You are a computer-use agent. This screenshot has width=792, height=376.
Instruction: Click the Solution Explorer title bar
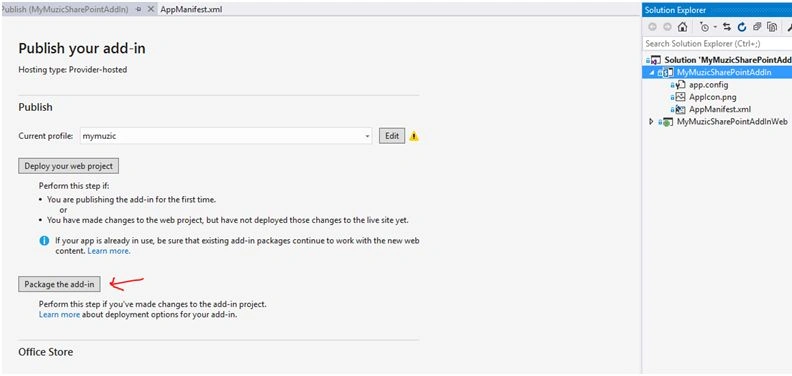(x=717, y=10)
